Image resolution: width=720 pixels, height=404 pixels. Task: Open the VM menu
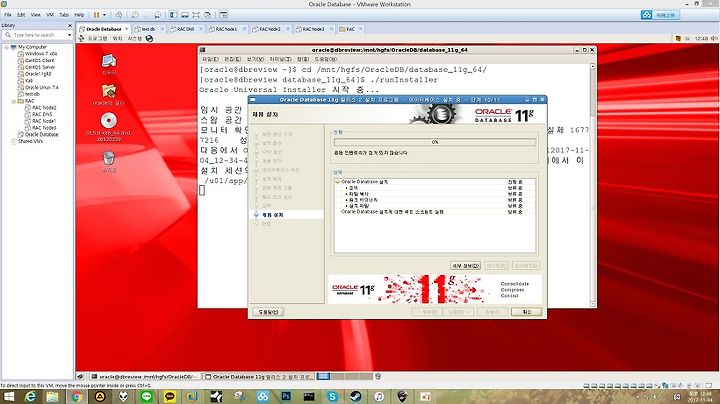pyautogui.click(x=50, y=15)
